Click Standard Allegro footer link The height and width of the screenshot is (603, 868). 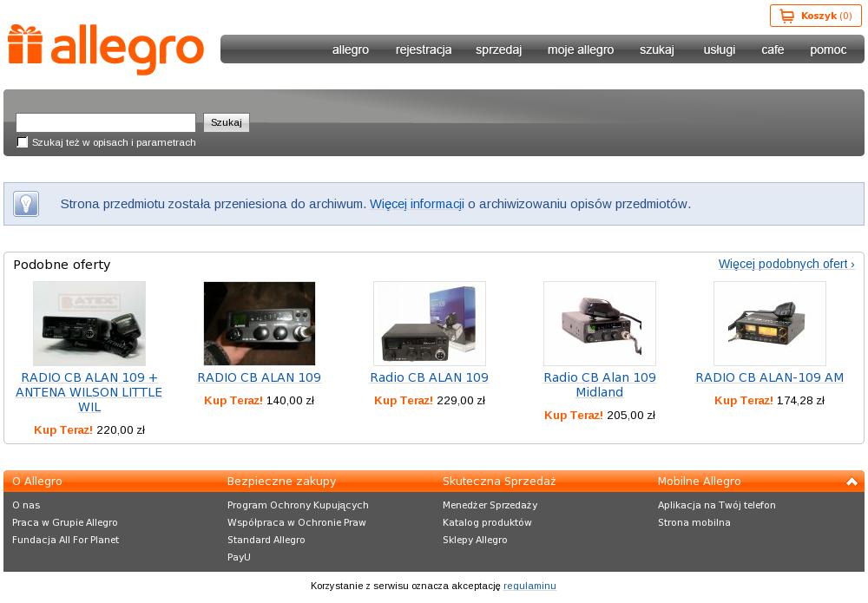266,540
